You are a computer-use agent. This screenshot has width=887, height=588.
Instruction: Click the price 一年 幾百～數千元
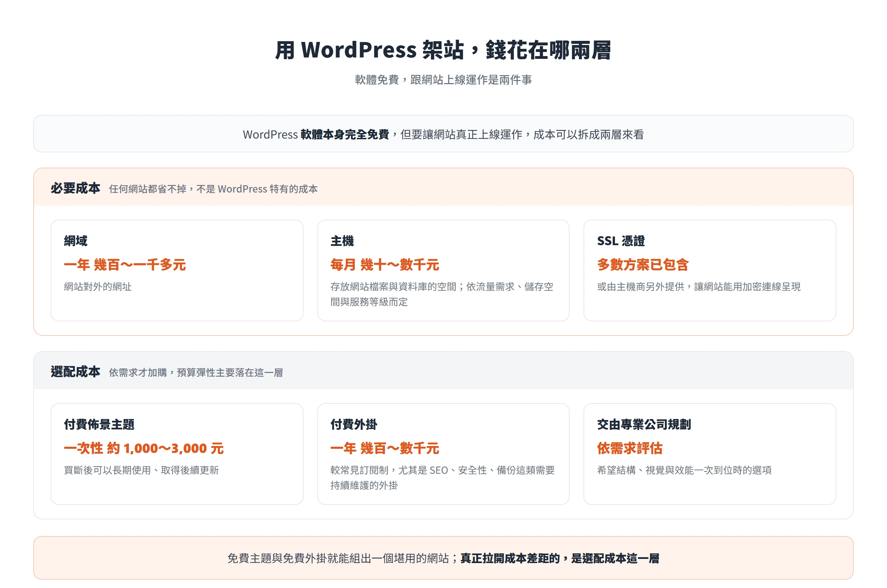tap(385, 448)
